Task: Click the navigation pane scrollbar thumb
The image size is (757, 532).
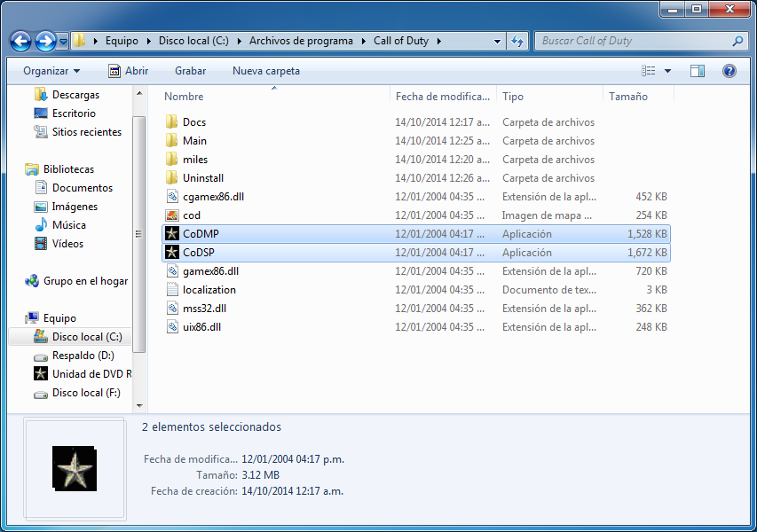Action: point(139,234)
